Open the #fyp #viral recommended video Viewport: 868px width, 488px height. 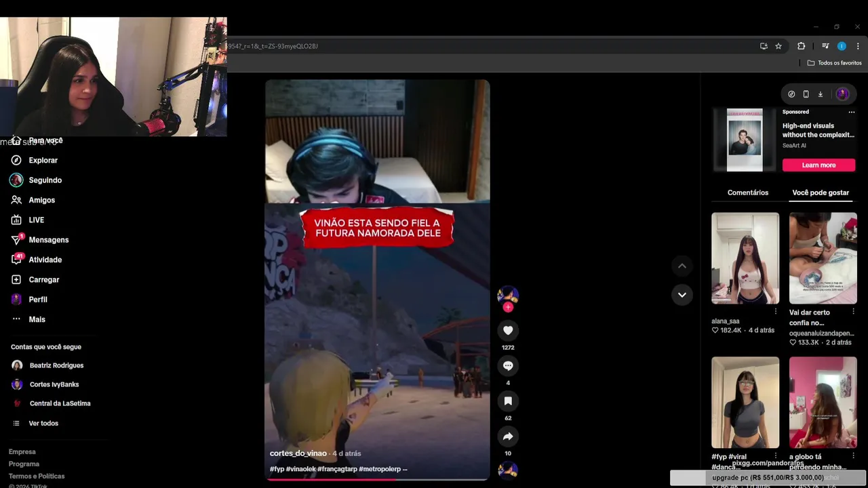click(745, 403)
